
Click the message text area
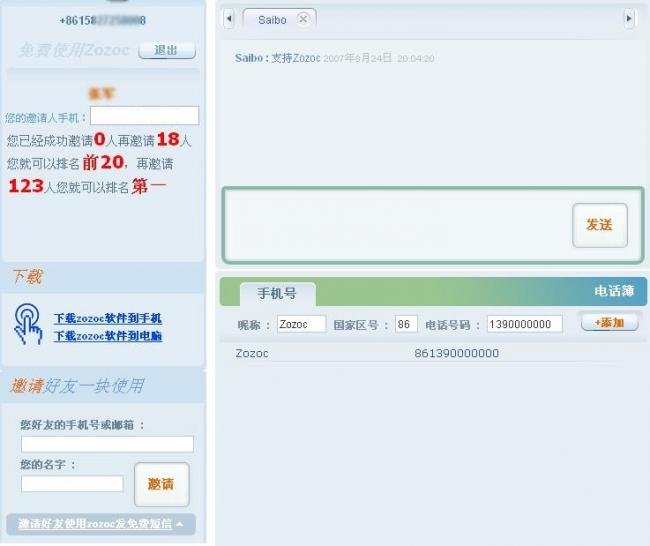pyautogui.click(x=398, y=225)
